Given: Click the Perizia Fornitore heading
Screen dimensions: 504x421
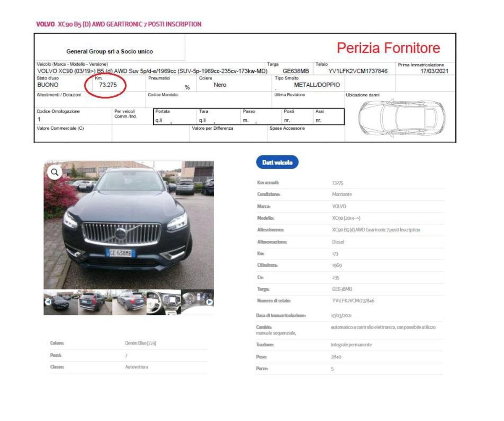Looking at the screenshot, I should pos(388,48).
